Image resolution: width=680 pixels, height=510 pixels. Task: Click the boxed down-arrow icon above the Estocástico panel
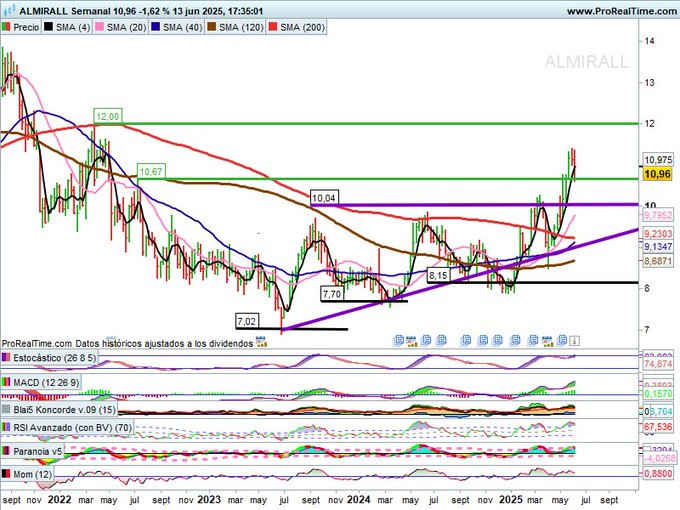point(574,341)
